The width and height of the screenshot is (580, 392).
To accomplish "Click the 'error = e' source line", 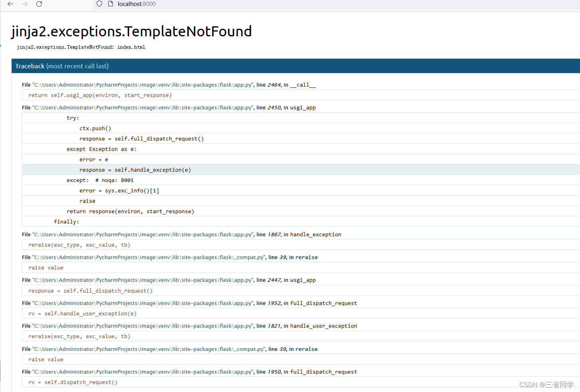I will [301, 159].
